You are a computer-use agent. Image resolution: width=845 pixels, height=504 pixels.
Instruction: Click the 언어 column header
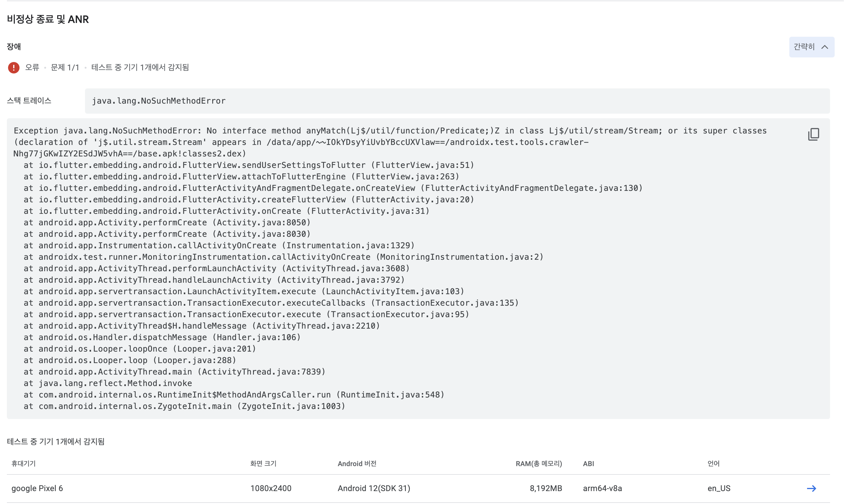[x=713, y=464]
